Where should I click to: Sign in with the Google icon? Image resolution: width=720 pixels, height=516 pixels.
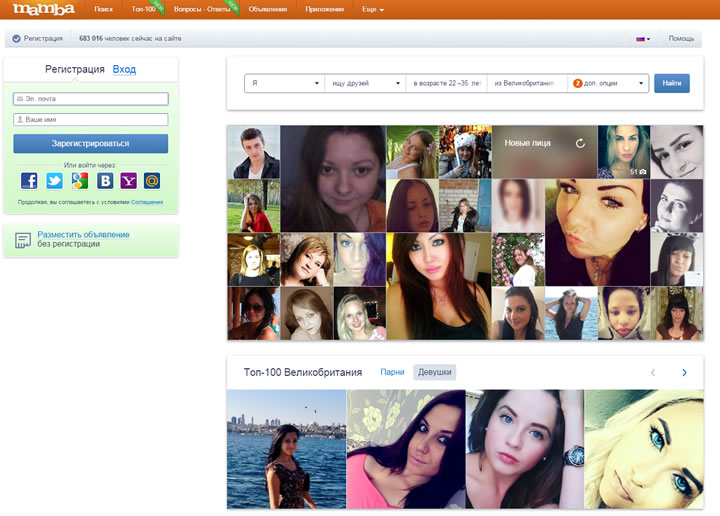click(79, 181)
